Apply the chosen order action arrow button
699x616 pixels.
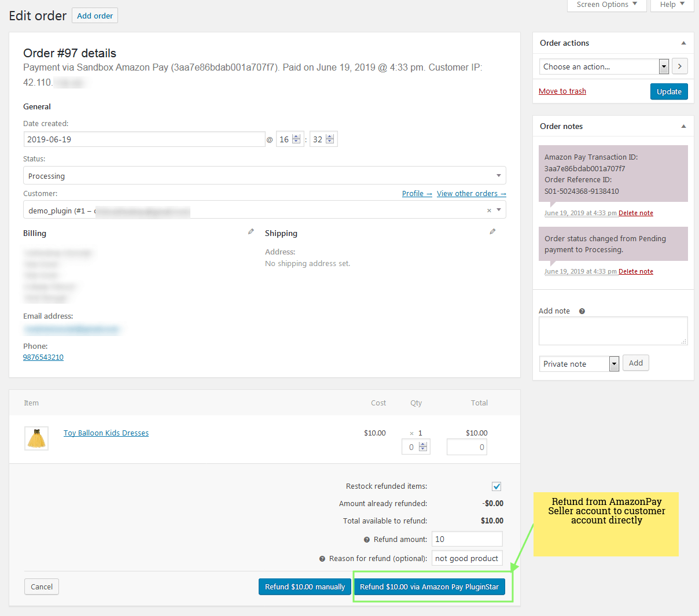click(x=679, y=67)
